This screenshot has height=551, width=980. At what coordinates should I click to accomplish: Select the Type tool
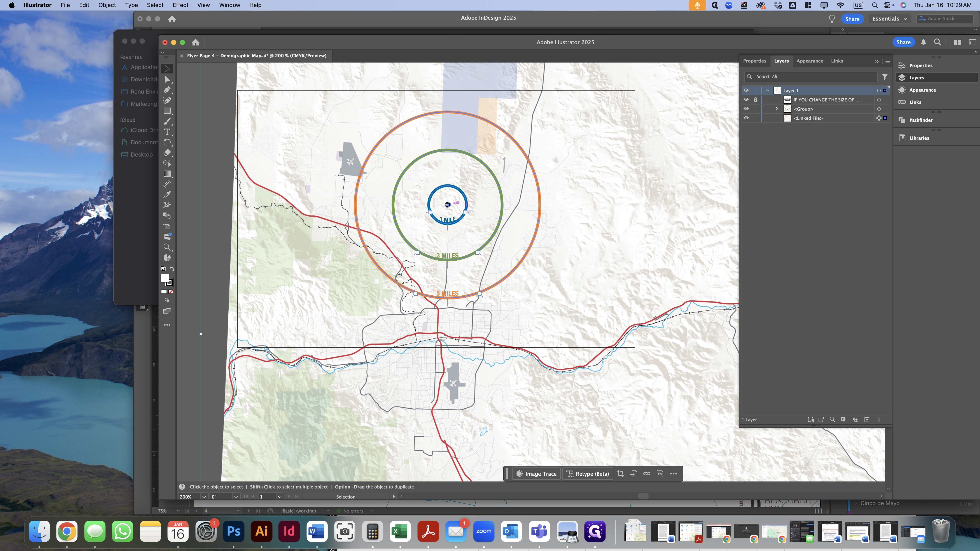point(167,132)
